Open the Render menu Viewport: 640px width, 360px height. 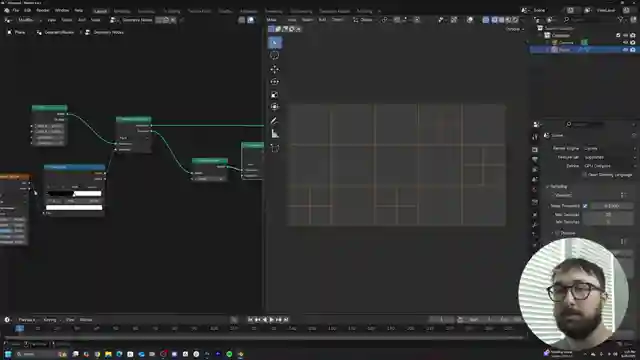point(43,11)
